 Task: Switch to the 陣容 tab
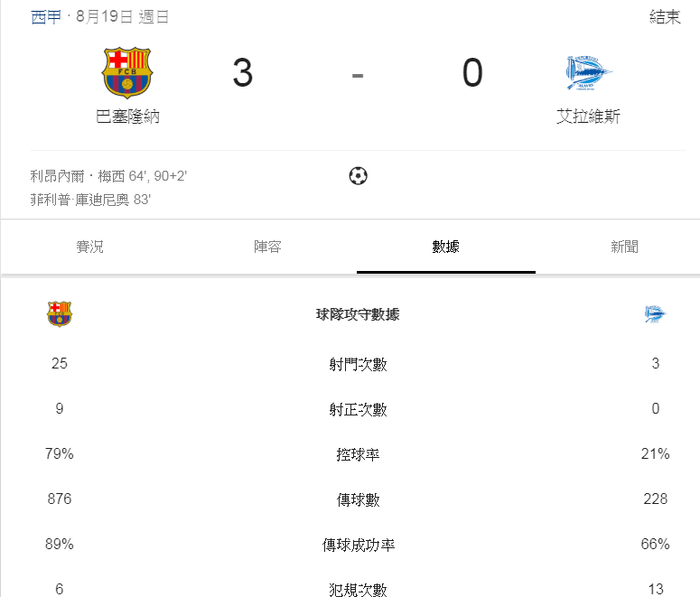267,247
